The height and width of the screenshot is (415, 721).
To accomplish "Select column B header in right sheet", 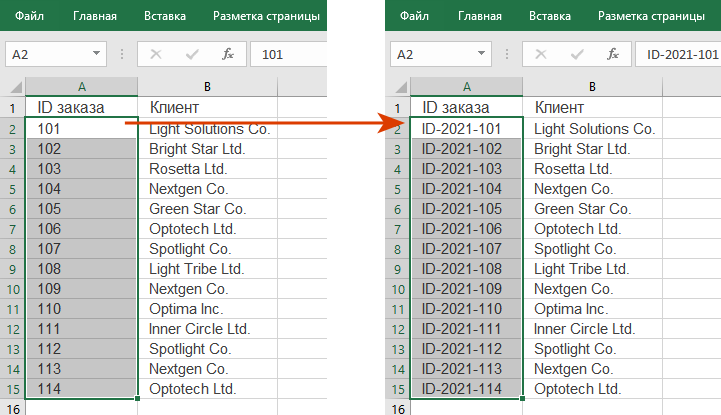I will pyautogui.click(x=592, y=86).
